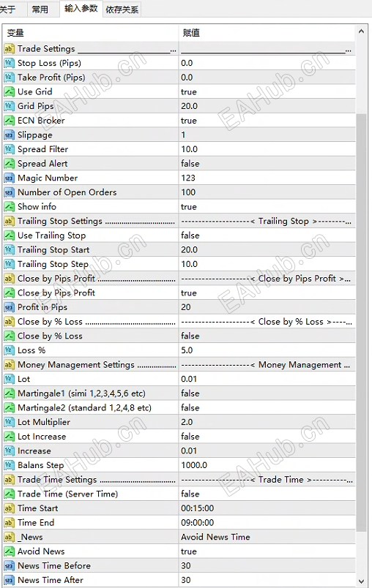Click the Number of Open Orders value 100
The width and height of the screenshot is (372, 588).
click(x=188, y=192)
